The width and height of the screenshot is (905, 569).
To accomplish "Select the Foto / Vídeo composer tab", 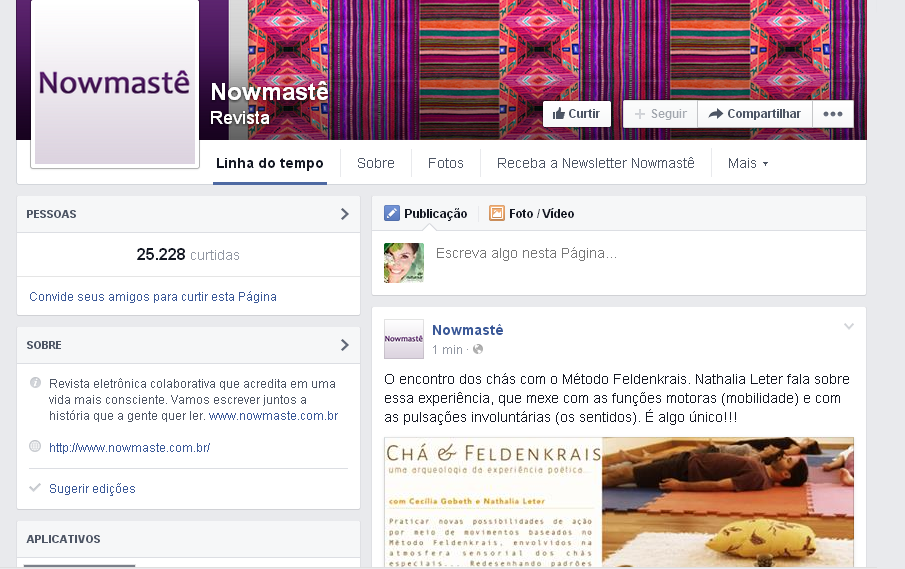I will pos(532,214).
